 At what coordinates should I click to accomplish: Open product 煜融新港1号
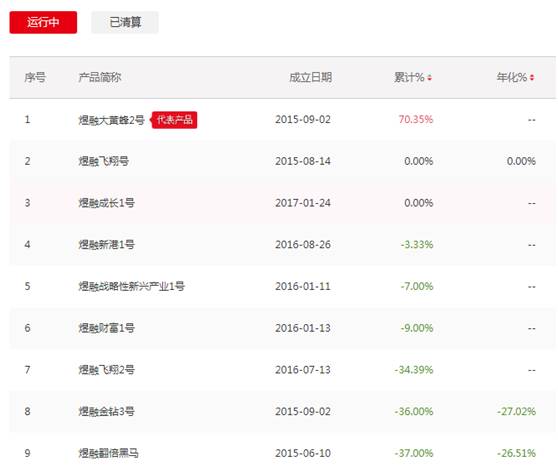click(106, 245)
